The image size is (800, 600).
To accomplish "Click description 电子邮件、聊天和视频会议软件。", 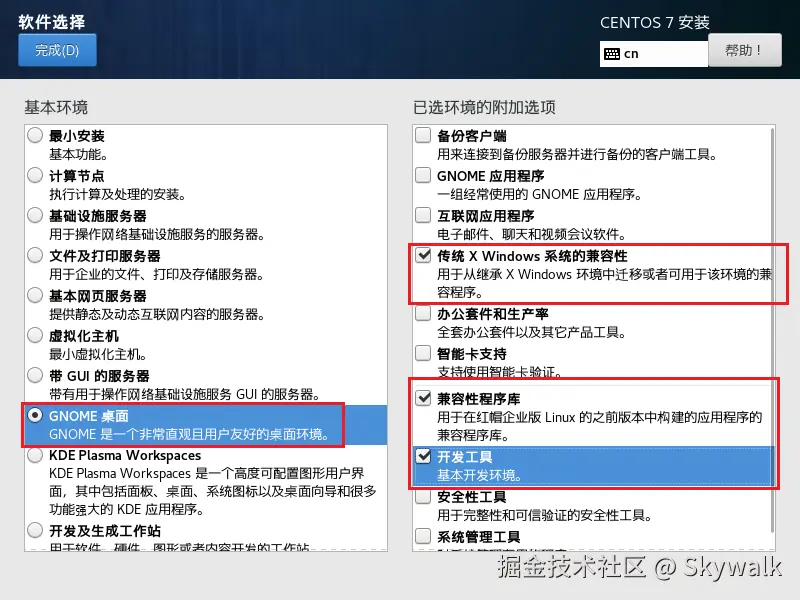I will [532, 235].
